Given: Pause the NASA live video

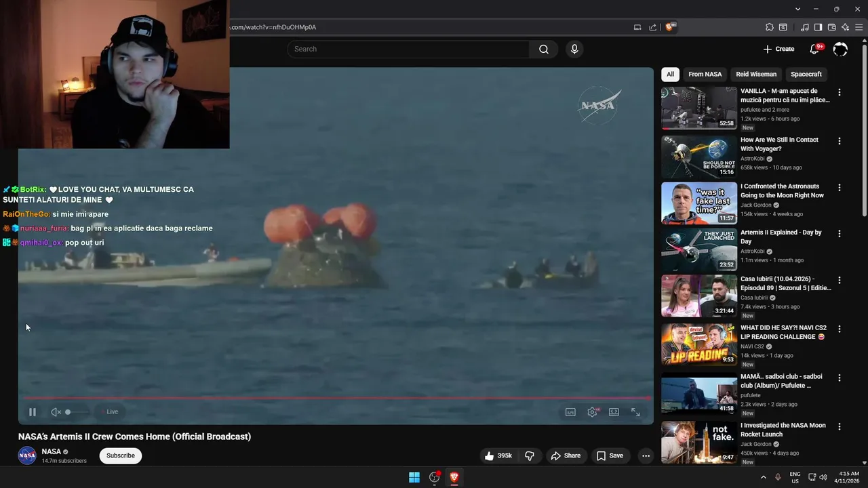Looking at the screenshot, I should [x=33, y=412].
